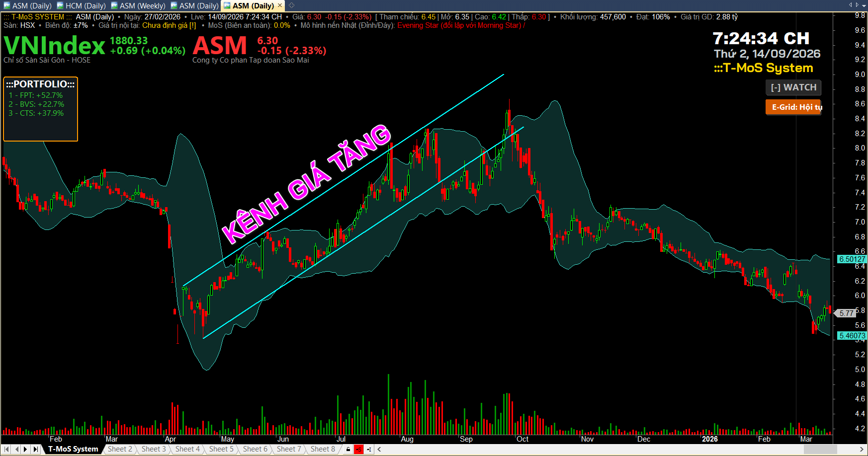This screenshot has width=868, height=456.
Task: Click horizontal scrollbar thumb
Action: click(x=821, y=450)
